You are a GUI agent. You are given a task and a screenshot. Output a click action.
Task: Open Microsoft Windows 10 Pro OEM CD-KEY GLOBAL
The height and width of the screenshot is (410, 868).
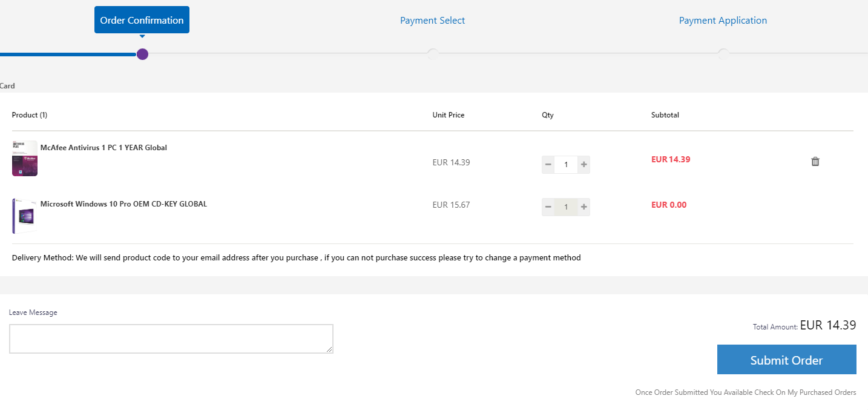123,204
